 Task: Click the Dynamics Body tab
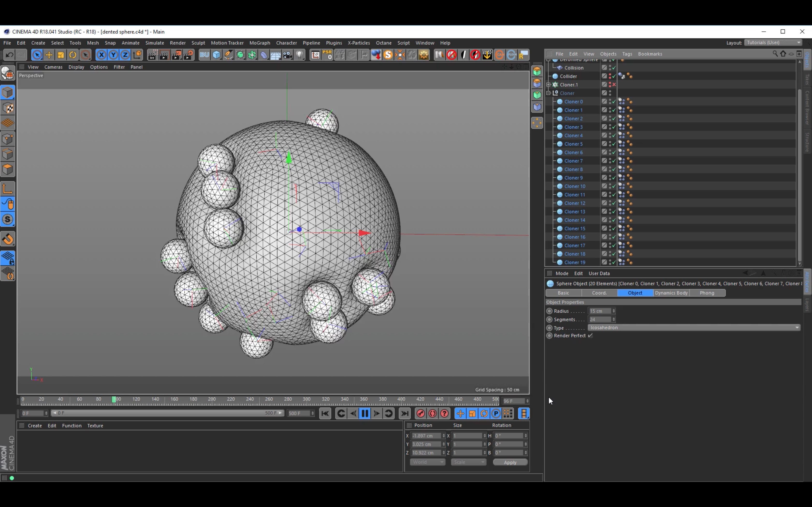pos(671,293)
